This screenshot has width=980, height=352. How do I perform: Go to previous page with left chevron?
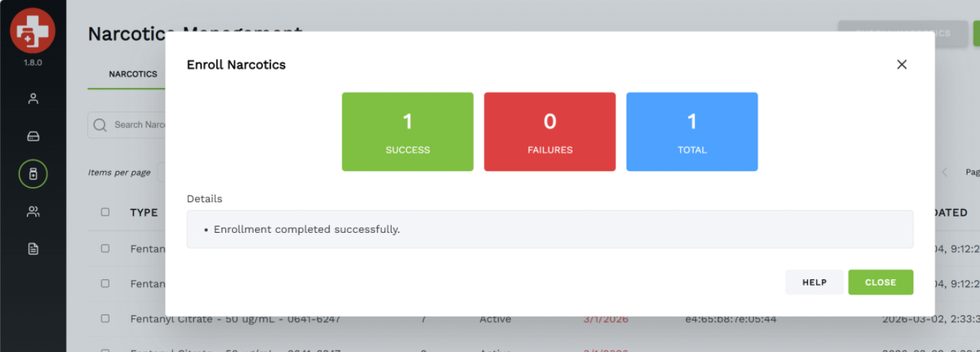pos(944,173)
